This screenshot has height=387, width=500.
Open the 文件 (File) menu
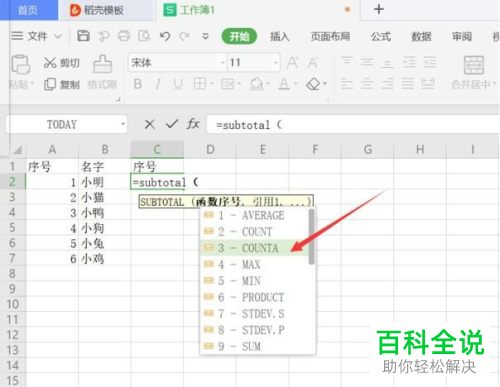click(36, 36)
